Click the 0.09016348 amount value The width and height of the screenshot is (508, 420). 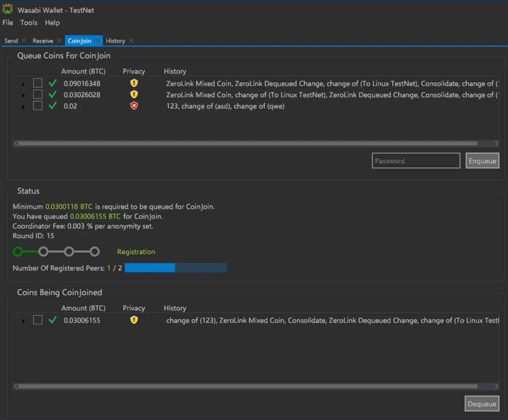pyautogui.click(x=82, y=83)
